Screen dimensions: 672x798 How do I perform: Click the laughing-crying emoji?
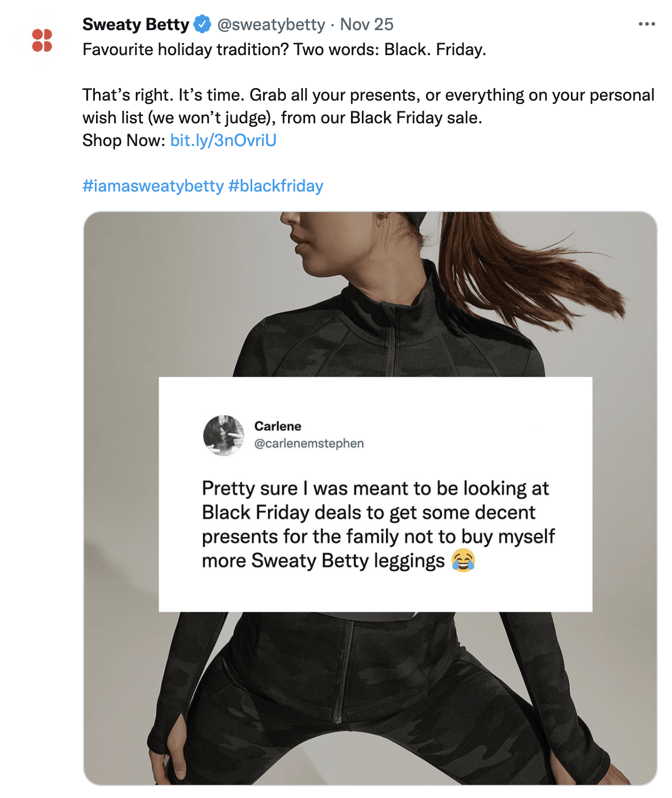coord(463,561)
